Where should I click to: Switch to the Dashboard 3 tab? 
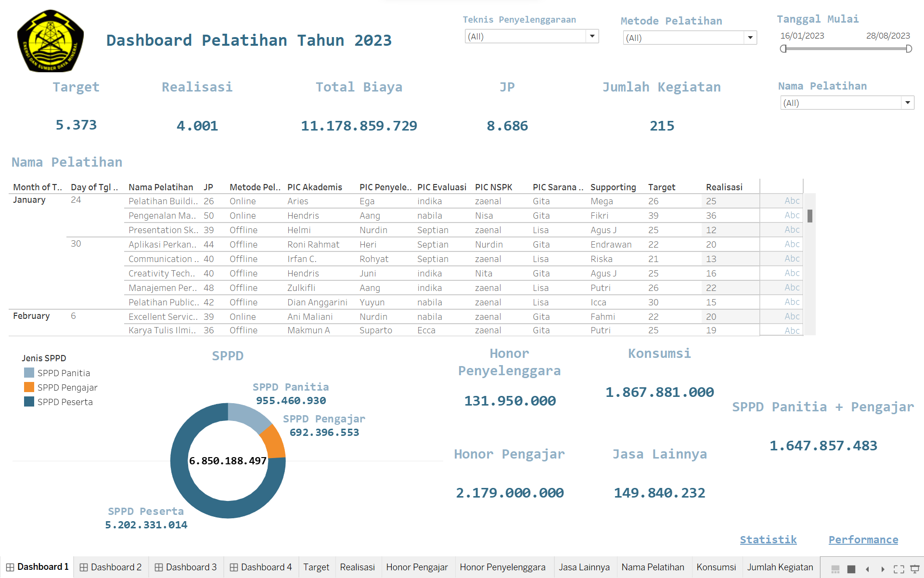191,567
